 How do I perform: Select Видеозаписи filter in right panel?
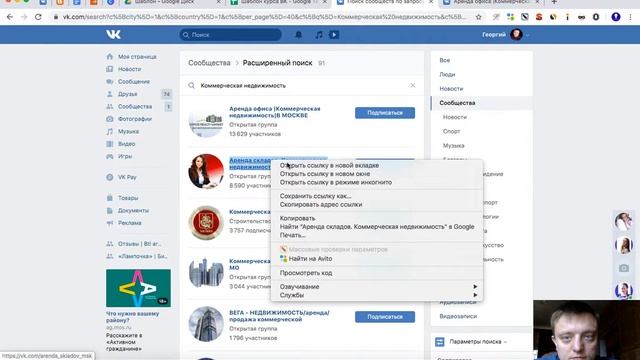tap(458, 316)
